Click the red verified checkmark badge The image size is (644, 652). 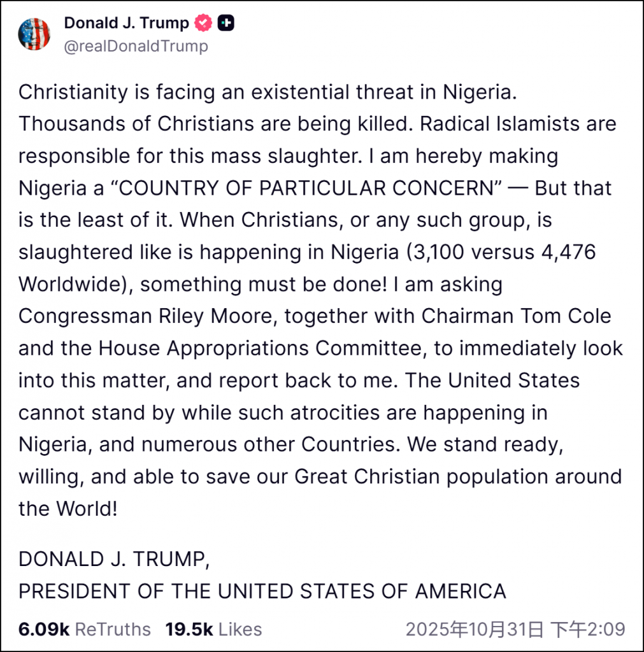coord(203,24)
